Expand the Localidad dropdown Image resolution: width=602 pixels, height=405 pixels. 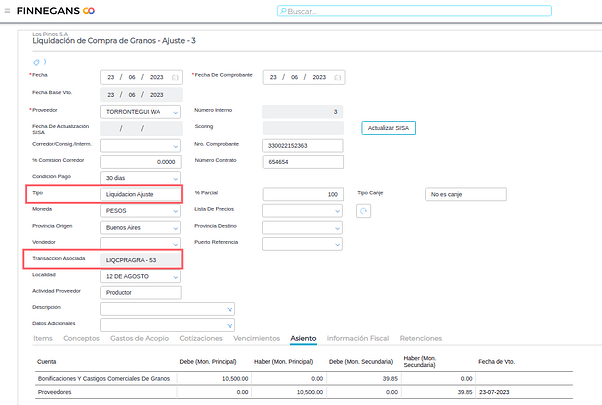(175, 276)
